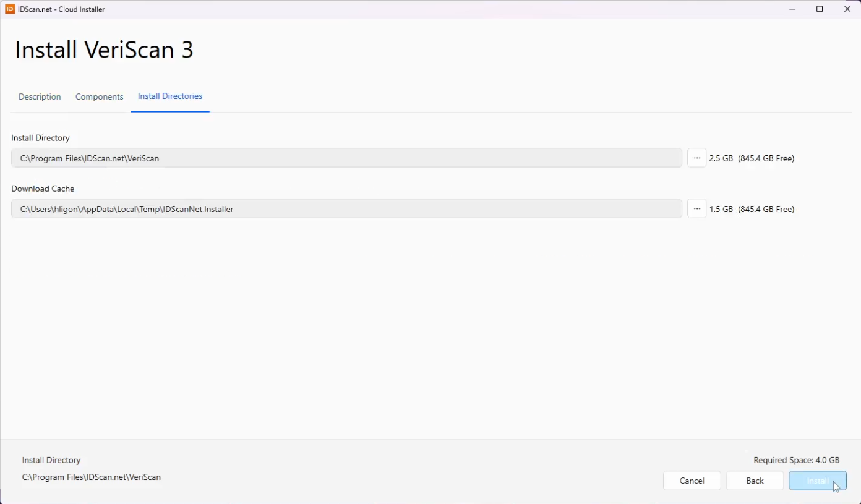The image size is (861, 504).
Task: Click the Download Cache path field
Action: click(x=346, y=209)
